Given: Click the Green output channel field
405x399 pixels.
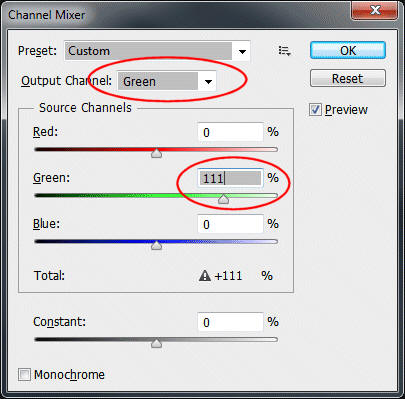Looking at the screenshot, I should pyautogui.click(x=167, y=81).
